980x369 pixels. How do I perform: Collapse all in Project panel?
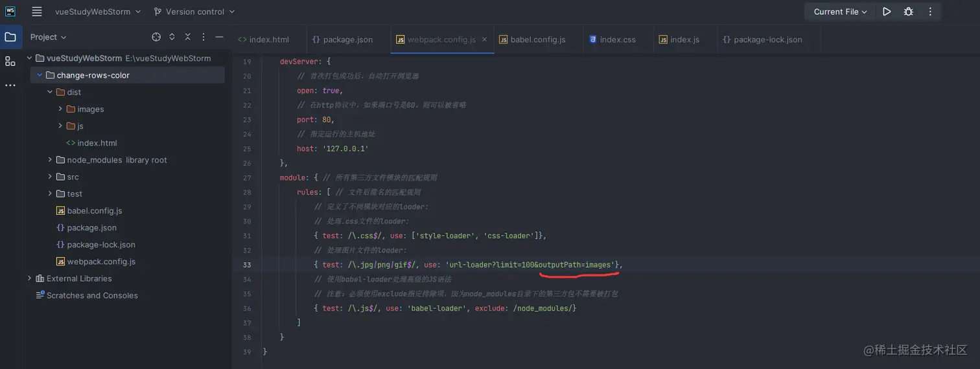click(x=188, y=37)
